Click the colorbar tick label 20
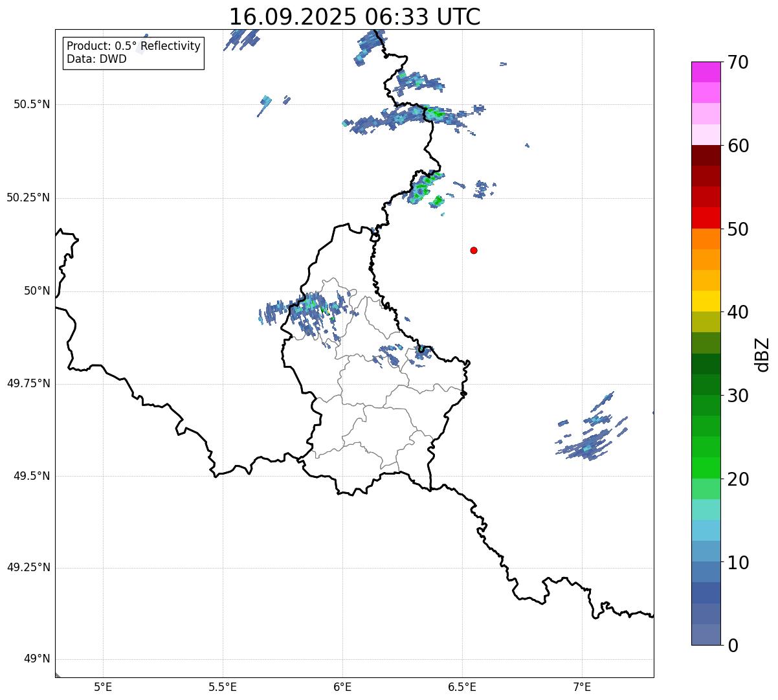Viewport: 778px width, 700px height. pyautogui.click(x=738, y=479)
